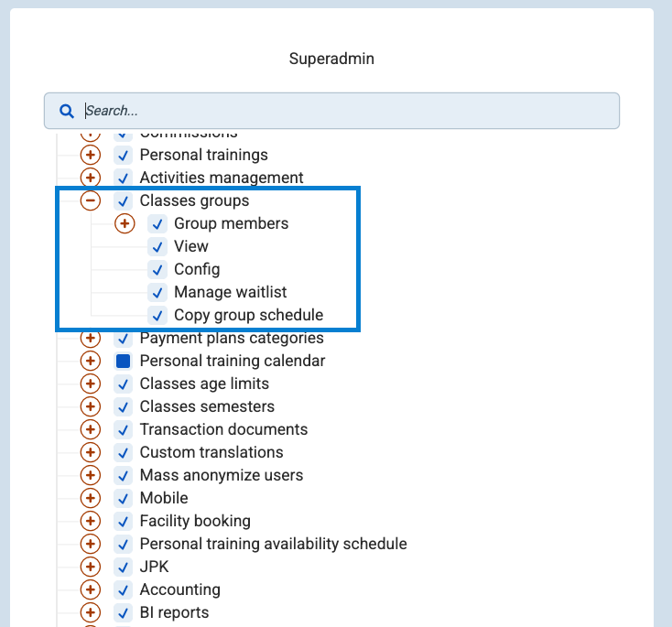Expand the Group members node
This screenshot has width=672, height=627.
pos(125,223)
